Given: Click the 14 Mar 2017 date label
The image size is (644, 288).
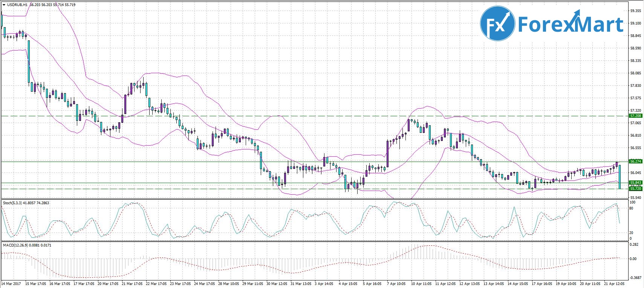Looking at the screenshot, I should coord(11,284).
